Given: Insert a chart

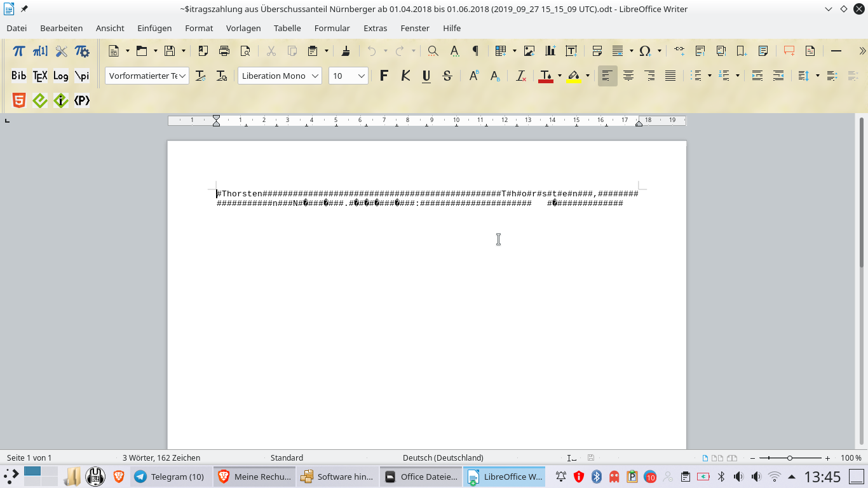Looking at the screenshot, I should [x=550, y=51].
